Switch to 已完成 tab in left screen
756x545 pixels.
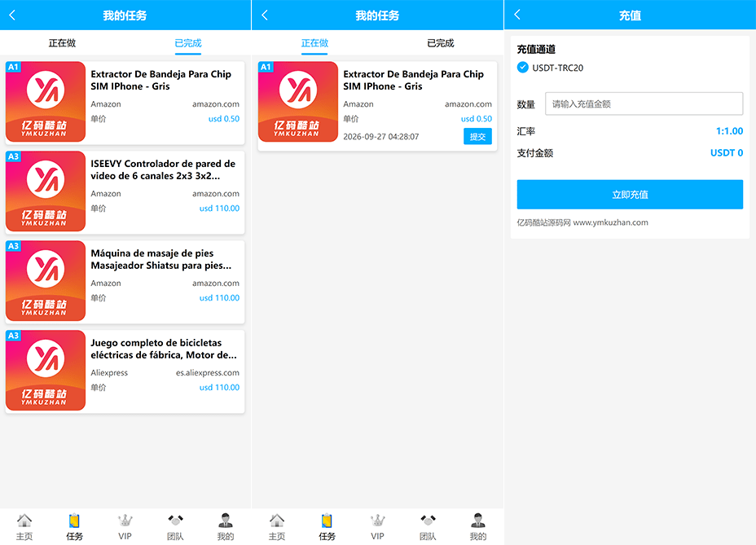188,43
